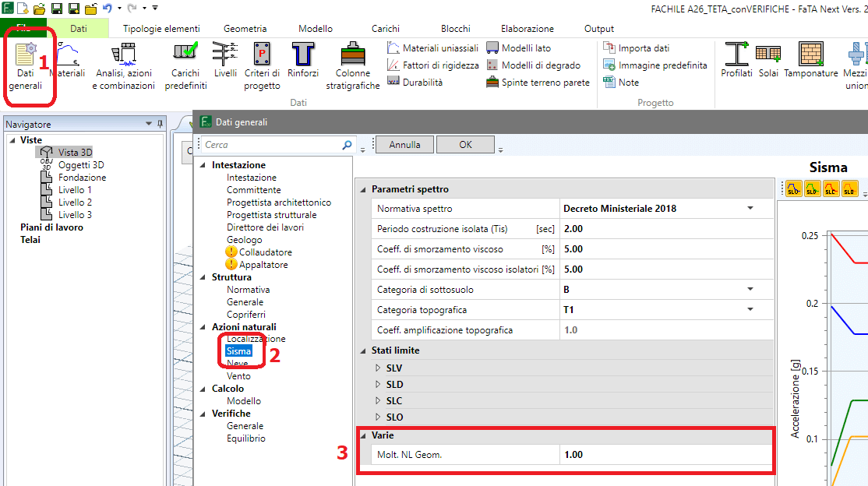868x486 pixels.
Task: Select Collaudatore in the Intestazione tree
Action: pos(265,252)
